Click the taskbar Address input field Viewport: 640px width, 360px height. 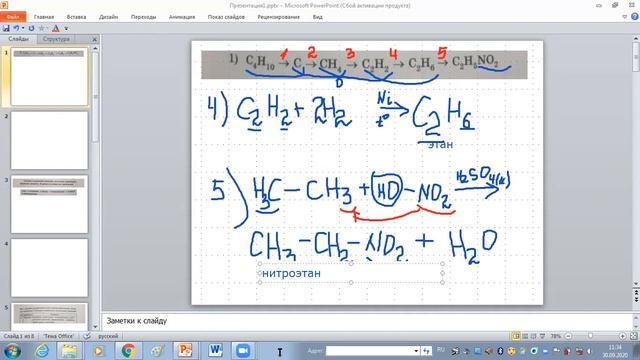(369, 351)
